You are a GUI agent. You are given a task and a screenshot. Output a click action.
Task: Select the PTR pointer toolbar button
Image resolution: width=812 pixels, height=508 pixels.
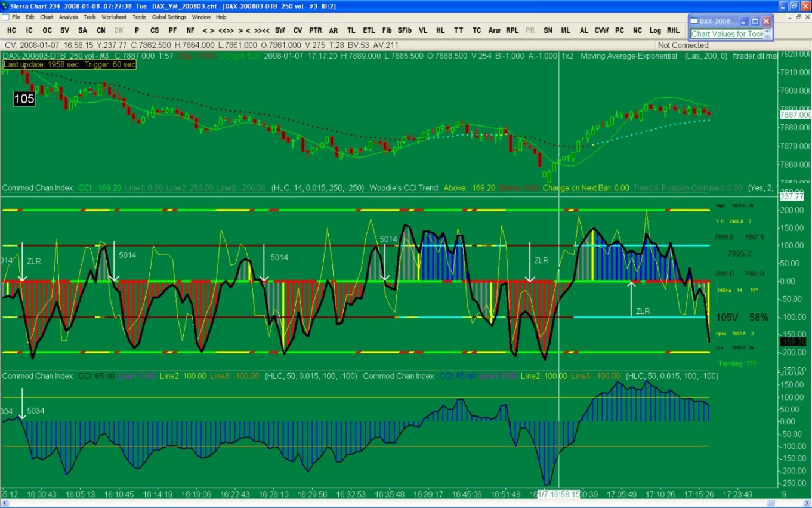click(x=316, y=30)
